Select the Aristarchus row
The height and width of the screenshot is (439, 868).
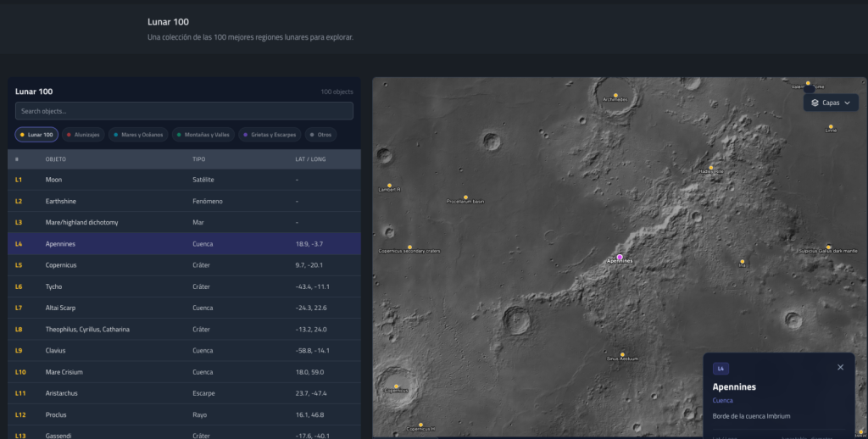pyautogui.click(x=184, y=393)
